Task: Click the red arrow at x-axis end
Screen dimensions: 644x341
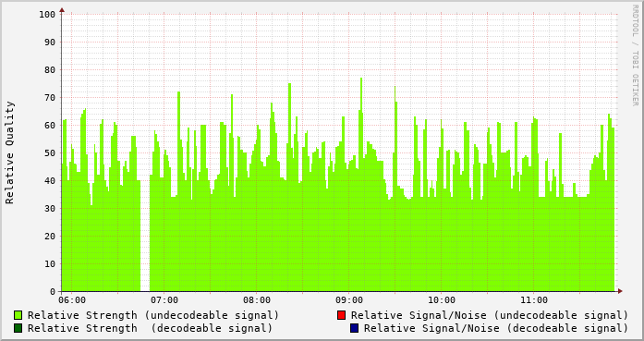Action: (x=620, y=291)
